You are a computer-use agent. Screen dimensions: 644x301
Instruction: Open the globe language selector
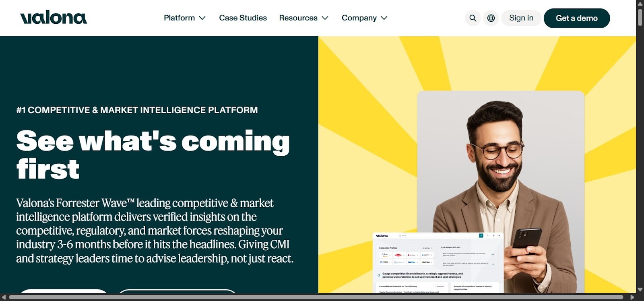(x=491, y=18)
